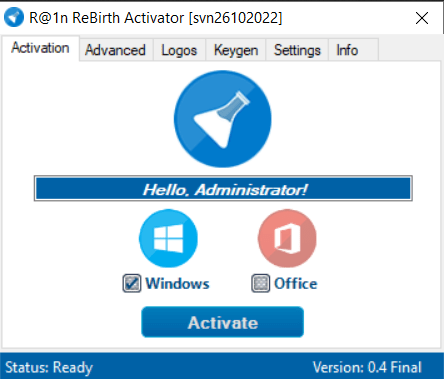444x379 pixels.
Task: Uncheck the Windows checkbox
Action: 132,284
